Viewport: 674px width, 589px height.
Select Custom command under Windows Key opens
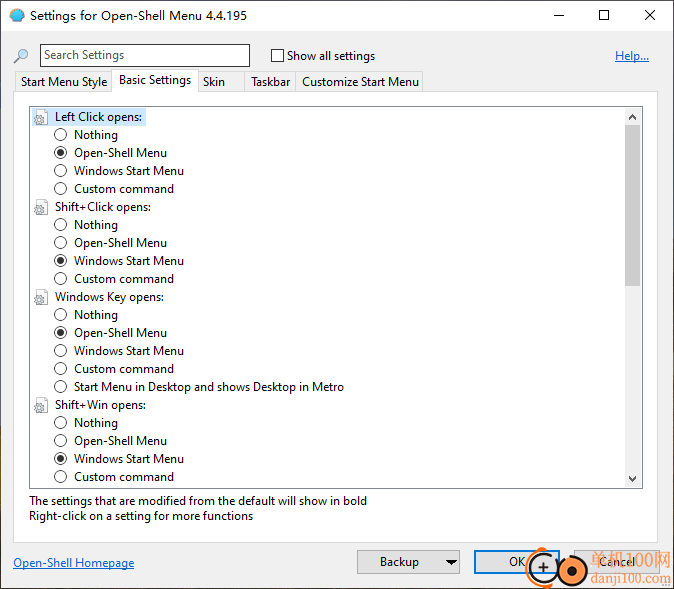[61, 369]
